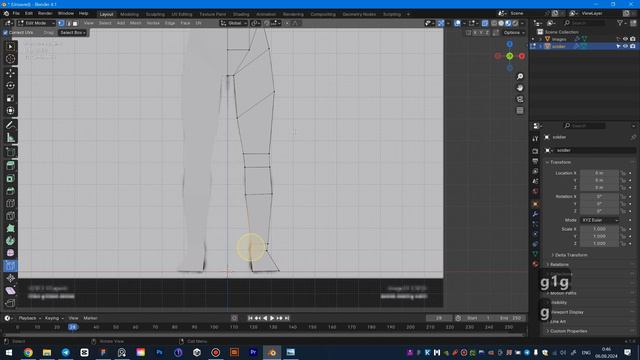The width and height of the screenshot is (640, 360).
Task: Open the Render menu
Action: tap(45, 13)
